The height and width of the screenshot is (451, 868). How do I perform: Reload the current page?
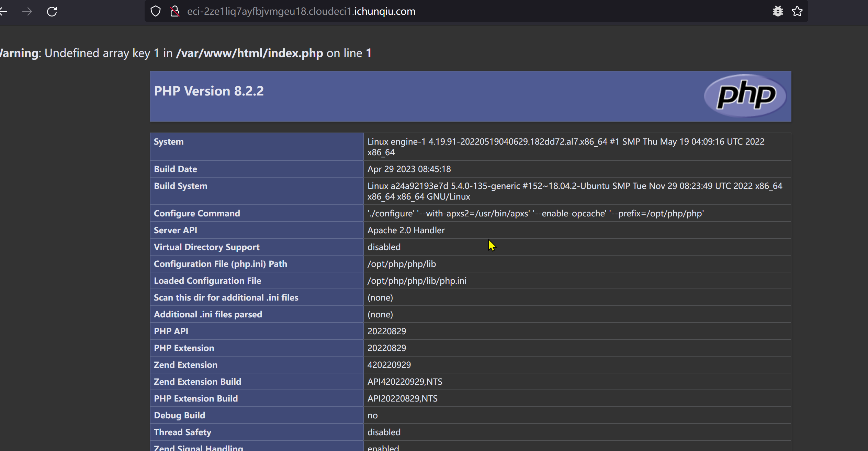(52, 12)
